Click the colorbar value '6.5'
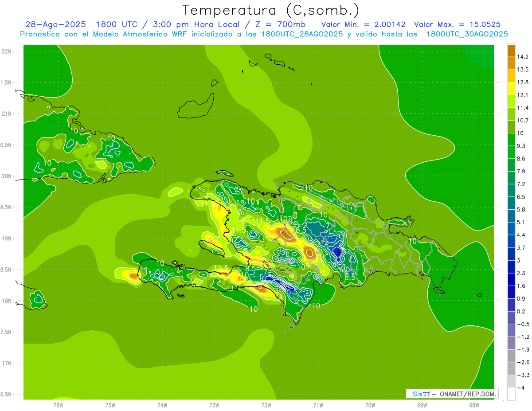The image size is (532, 411). (521, 197)
